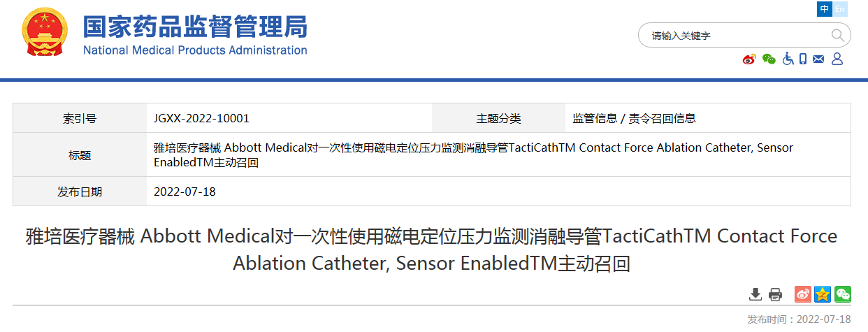Open the mobile version phone icon

click(803, 59)
